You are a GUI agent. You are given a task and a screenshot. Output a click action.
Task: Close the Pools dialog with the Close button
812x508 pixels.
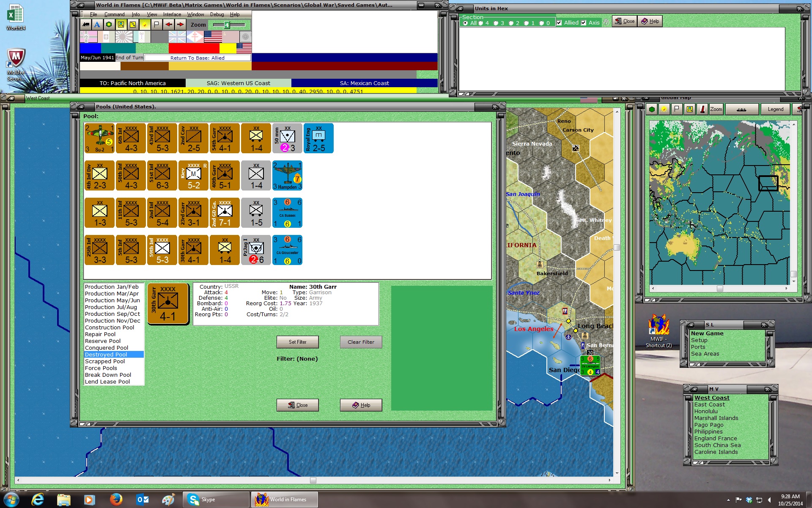(298, 405)
